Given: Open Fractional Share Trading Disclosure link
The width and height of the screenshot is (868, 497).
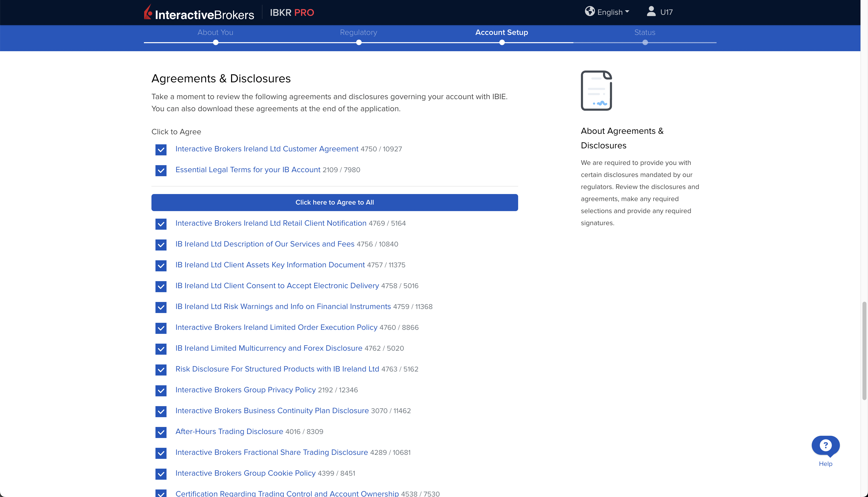Looking at the screenshot, I should click(x=272, y=452).
